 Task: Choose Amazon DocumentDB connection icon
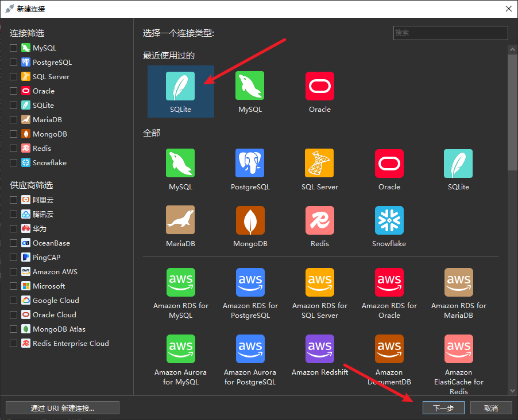[x=389, y=349]
